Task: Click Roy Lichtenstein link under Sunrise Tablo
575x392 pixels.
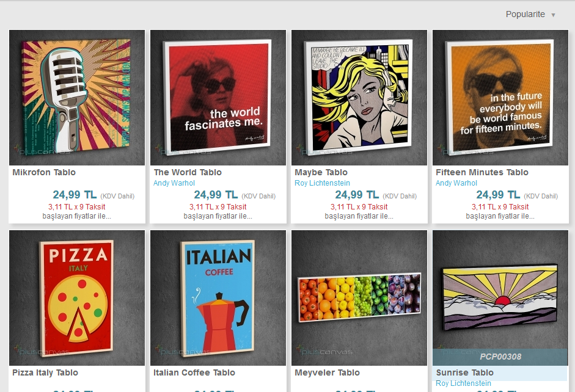Action: pyautogui.click(x=463, y=383)
